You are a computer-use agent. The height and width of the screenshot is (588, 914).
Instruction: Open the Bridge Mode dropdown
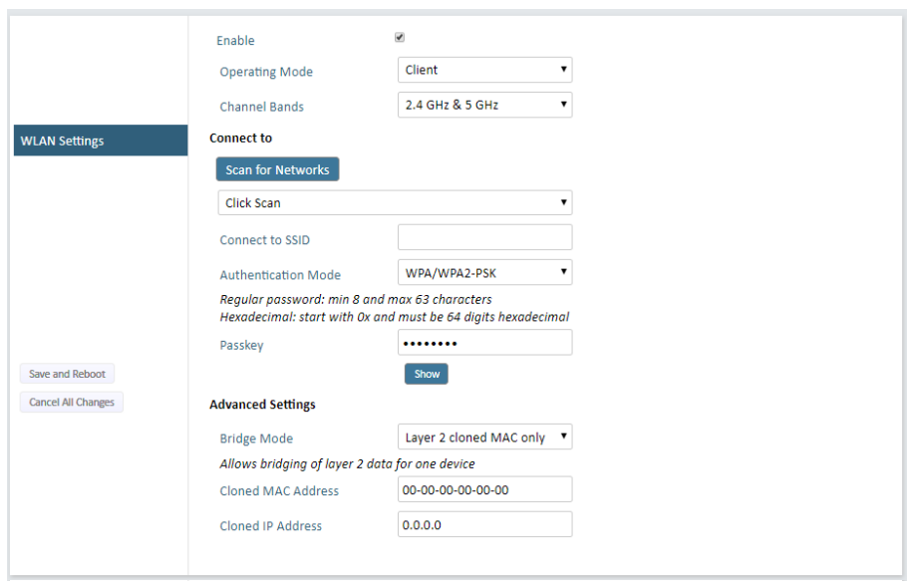click(x=484, y=438)
